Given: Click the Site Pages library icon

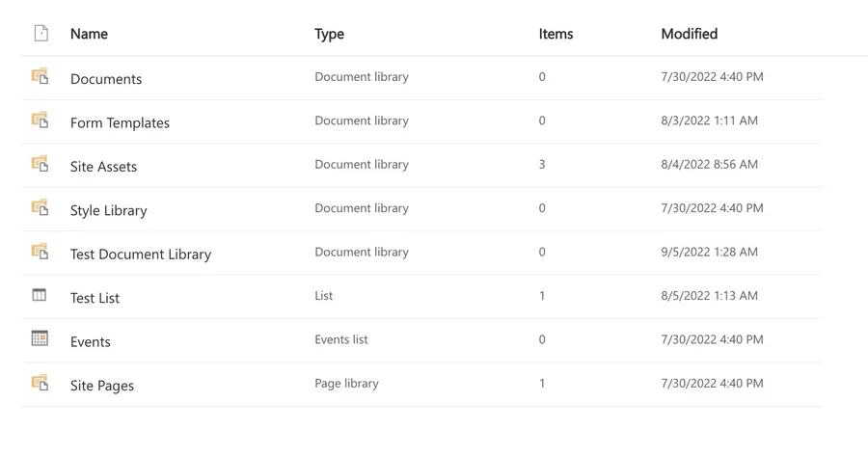Looking at the screenshot, I should (40, 383).
